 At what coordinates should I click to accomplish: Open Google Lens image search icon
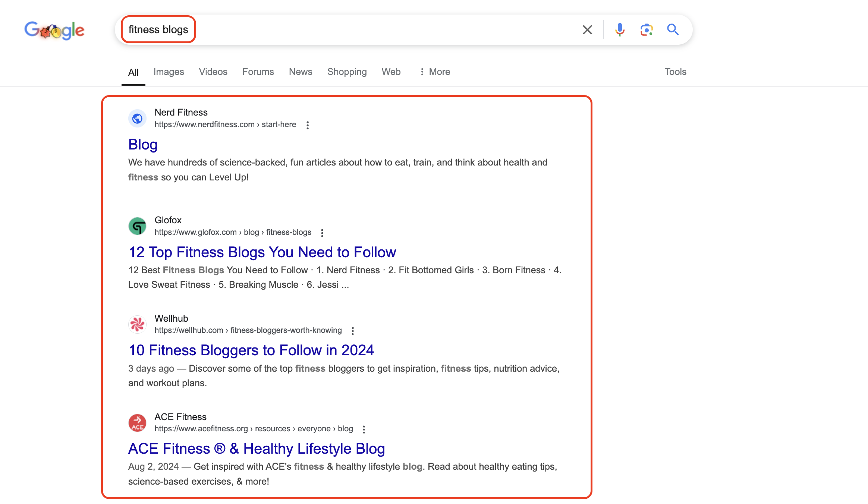646,29
